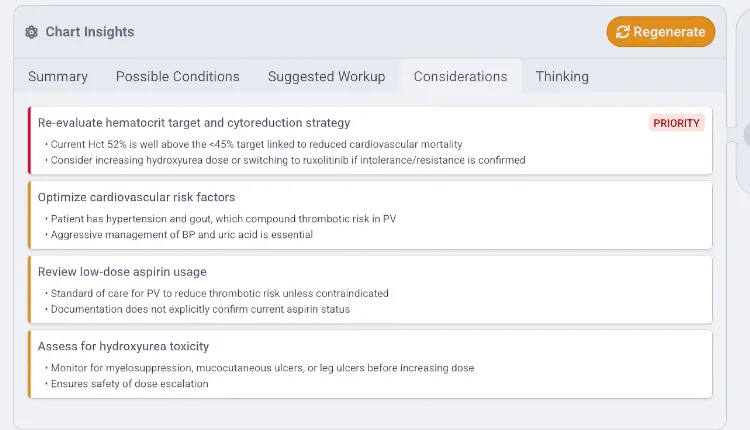Select the Optimize cardiovascular risk factors heading
The width and height of the screenshot is (750, 430).
click(136, 197)
